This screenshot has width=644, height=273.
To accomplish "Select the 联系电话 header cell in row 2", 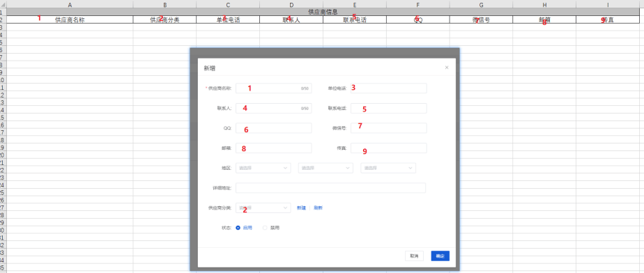I will [355, 19].
